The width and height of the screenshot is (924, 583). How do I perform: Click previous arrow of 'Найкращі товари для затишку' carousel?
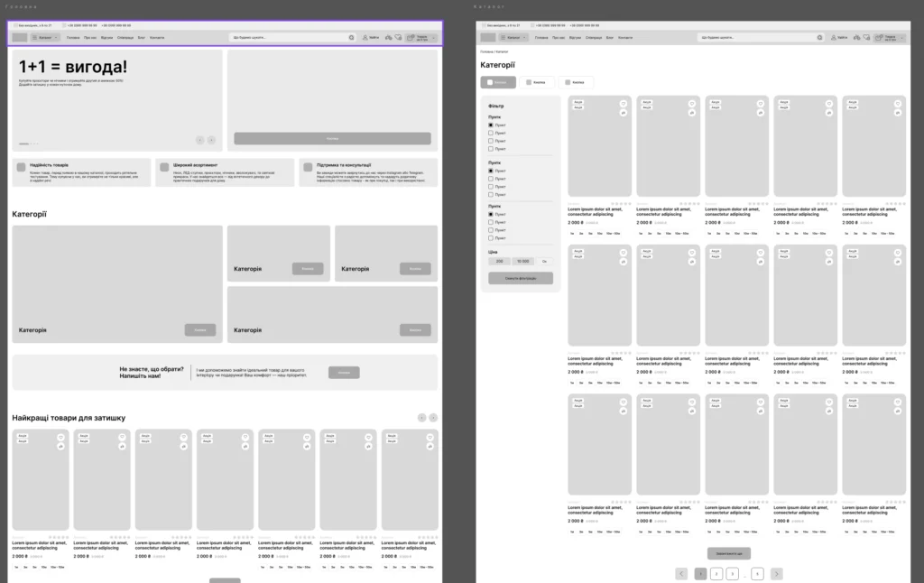point(422,417)
